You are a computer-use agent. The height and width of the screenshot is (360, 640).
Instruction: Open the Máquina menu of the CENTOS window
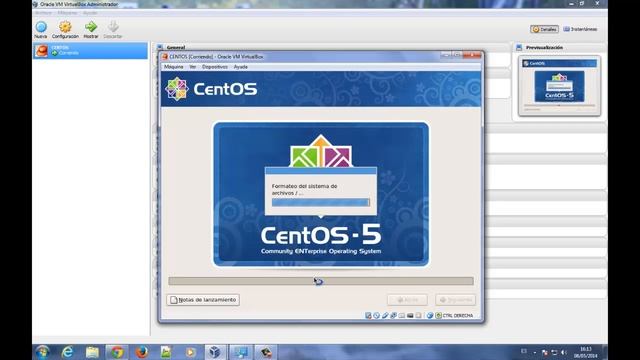pos(173,67)
